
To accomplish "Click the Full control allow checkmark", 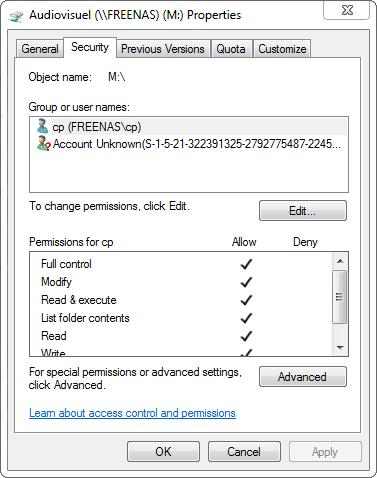I will (x=246, y=264).
